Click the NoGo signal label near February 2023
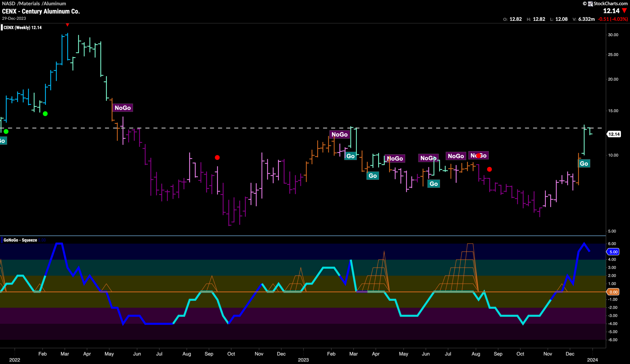This screenshot has width=630, height=364. [x=340, y=134]
